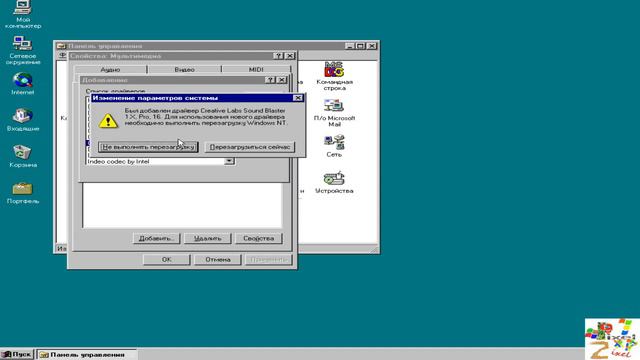Viewport: 640px width, 360px height.
Task: Switch to the Video (Видео) tab
Action: click(x=184, y=69)
